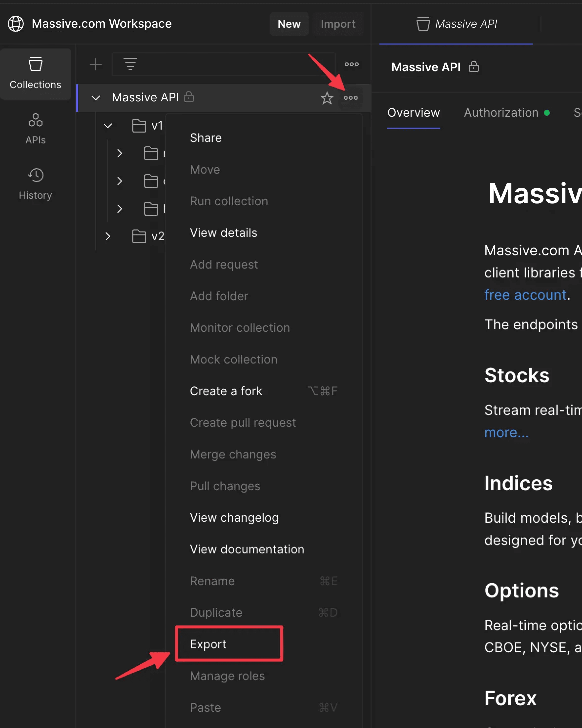The image size is (582, 728).
Task: Click the globe workspace icon
Action: click(x=16, y=24)
